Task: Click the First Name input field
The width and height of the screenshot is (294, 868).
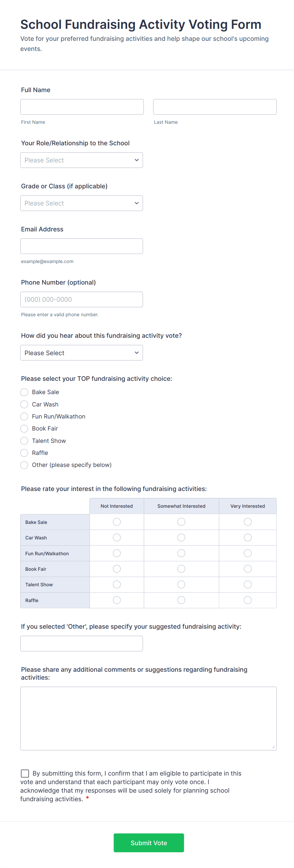Action: (82, 106)
